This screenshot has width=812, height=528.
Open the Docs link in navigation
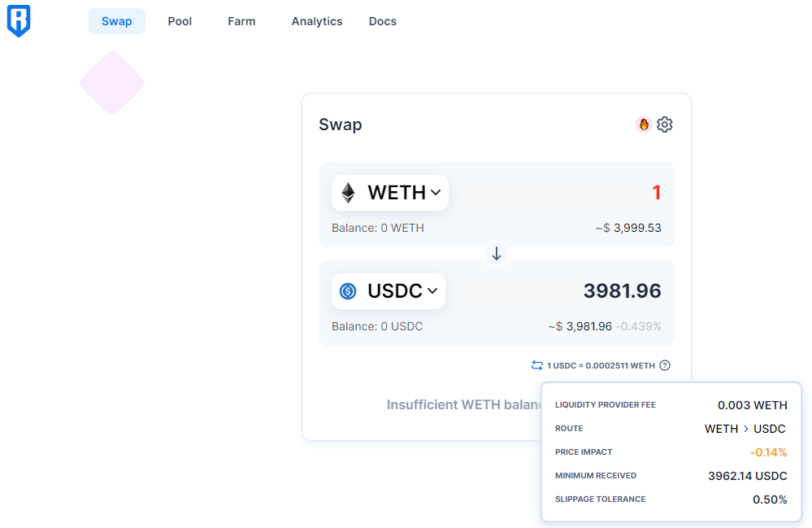tap(383, 21)
